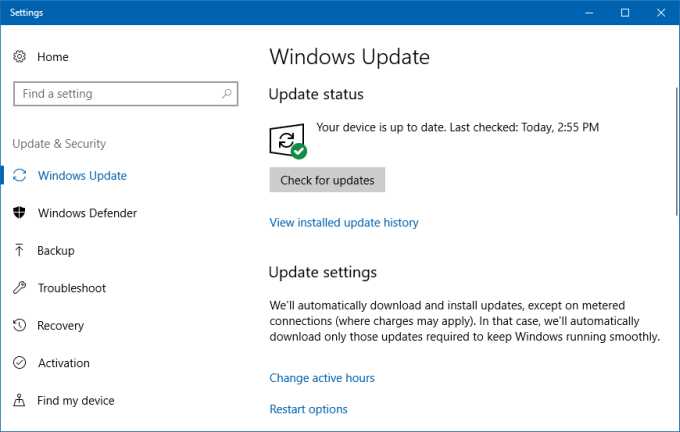Click the update status icon with green check
This screenshot has width=680, height=432.
(x=288, y=141)
